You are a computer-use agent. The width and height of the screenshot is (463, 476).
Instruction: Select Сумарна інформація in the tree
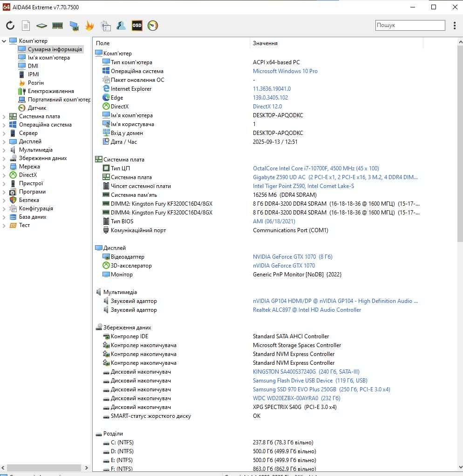tap(54, 49)
